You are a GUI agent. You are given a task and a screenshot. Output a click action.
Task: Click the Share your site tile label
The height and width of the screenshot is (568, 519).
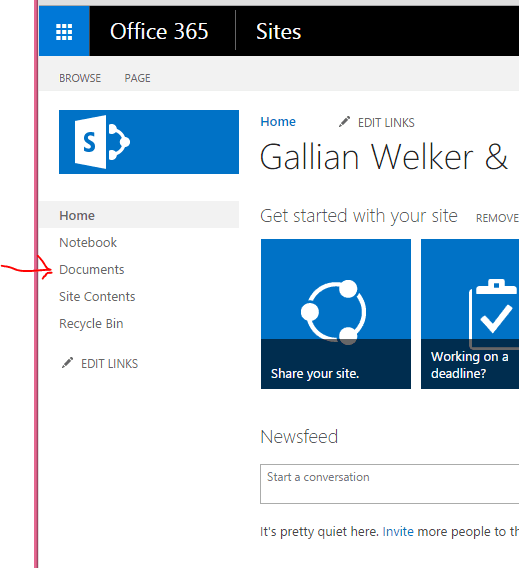pyautogui.click(x=315, y=373)
